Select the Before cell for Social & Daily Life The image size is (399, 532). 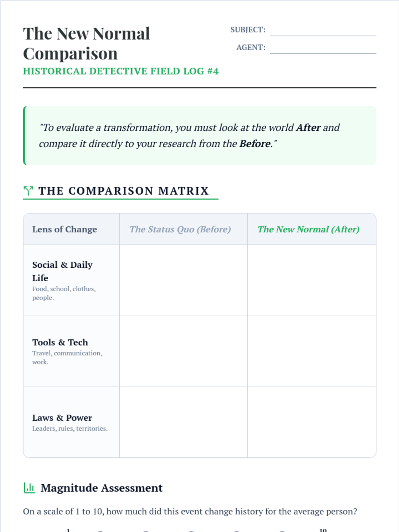coord(184,280)
